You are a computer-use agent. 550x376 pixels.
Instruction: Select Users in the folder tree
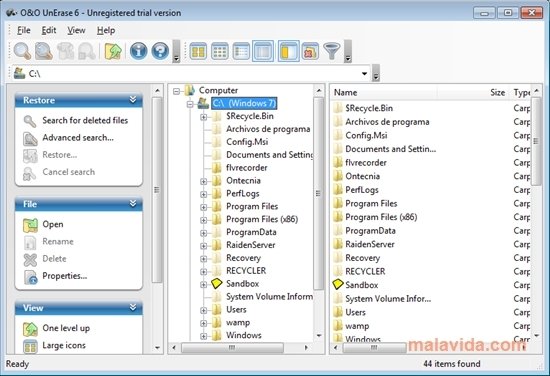(x=236, y=310)
